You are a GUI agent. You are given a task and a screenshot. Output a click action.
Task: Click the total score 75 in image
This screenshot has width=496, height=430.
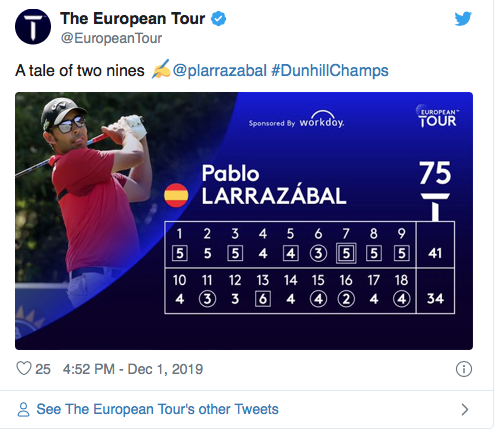coord(435,173)
